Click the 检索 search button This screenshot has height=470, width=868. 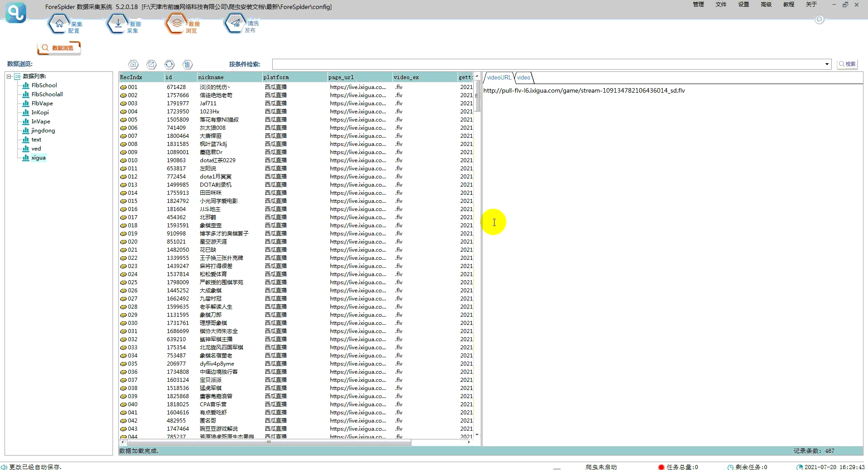tap(848, 64)
